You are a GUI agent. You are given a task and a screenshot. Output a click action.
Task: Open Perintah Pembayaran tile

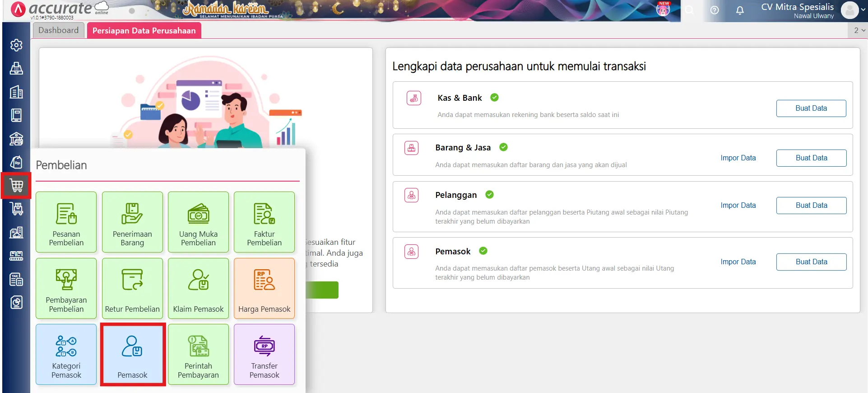tap(198, 354)
